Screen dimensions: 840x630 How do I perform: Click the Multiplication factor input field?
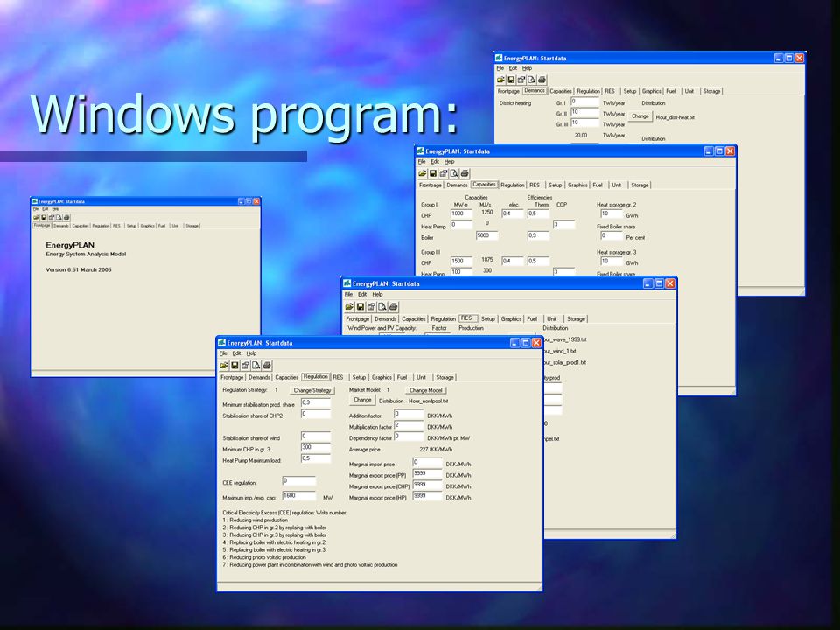click(x=409, y=425)
